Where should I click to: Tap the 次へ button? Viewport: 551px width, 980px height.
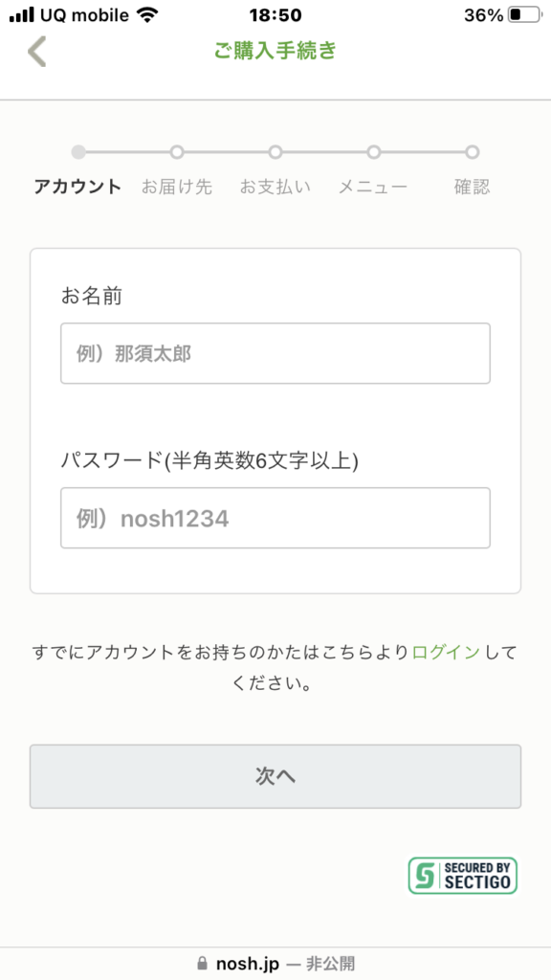[x=275, y=776]
